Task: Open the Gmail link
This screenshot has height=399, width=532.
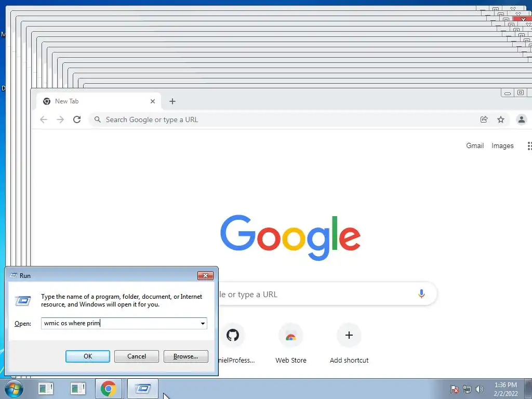Action: 475,145
